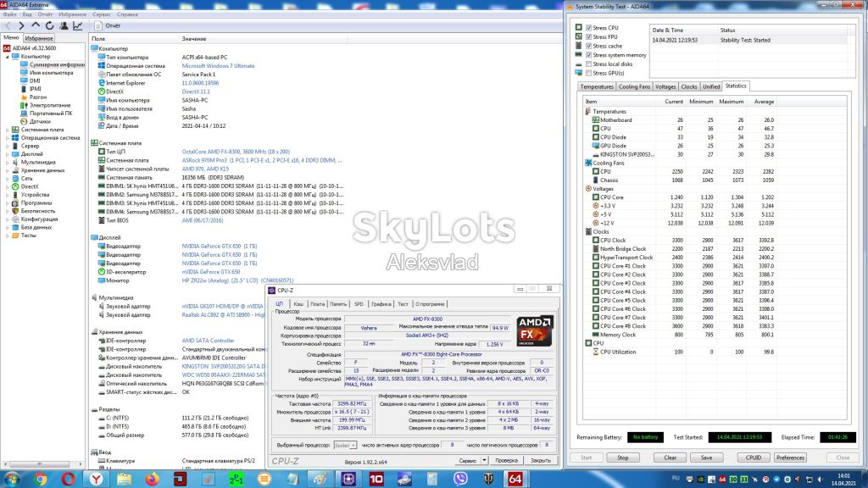The image size is (868, 488).
Task: Click the Проверка button in CPU-Z
Action: click(x=507, y=460)
